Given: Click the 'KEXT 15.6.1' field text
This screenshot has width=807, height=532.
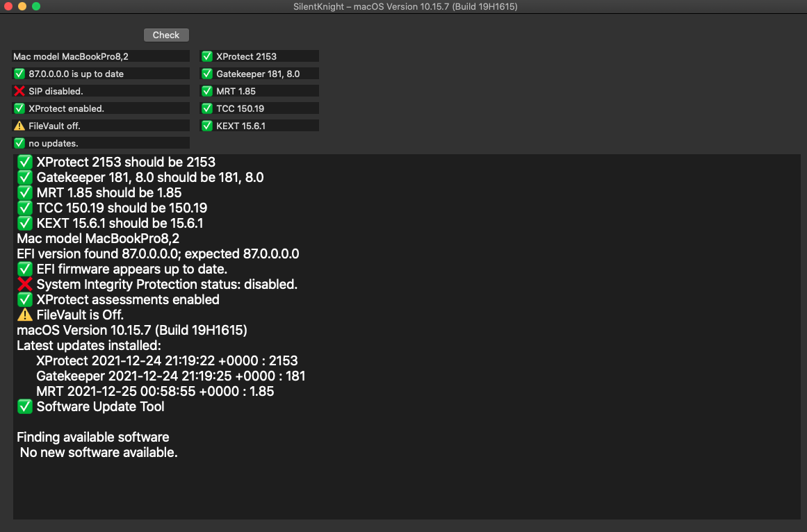Looking at the screenshot, I should [241, 126].
